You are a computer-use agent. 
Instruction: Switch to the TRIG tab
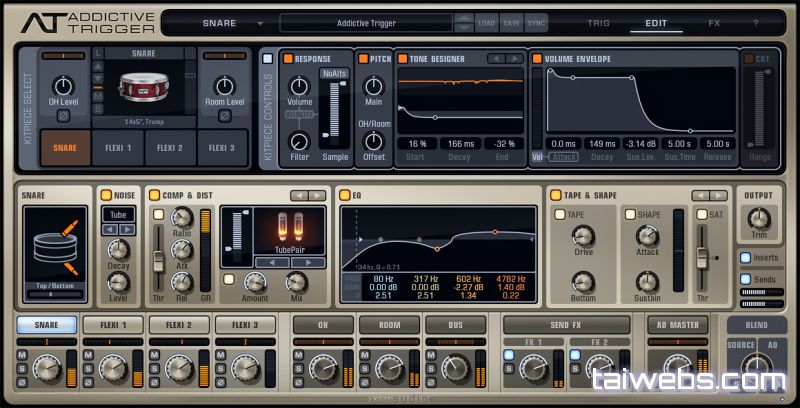[598, 22]
